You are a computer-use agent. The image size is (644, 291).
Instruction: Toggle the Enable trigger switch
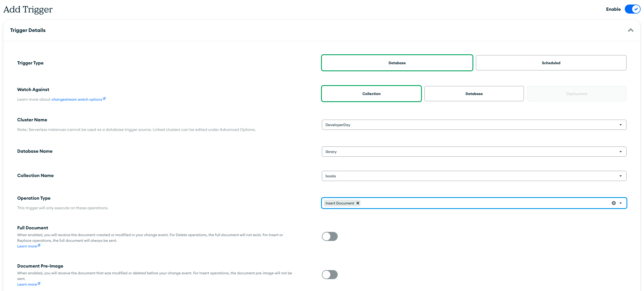point(632,9)
